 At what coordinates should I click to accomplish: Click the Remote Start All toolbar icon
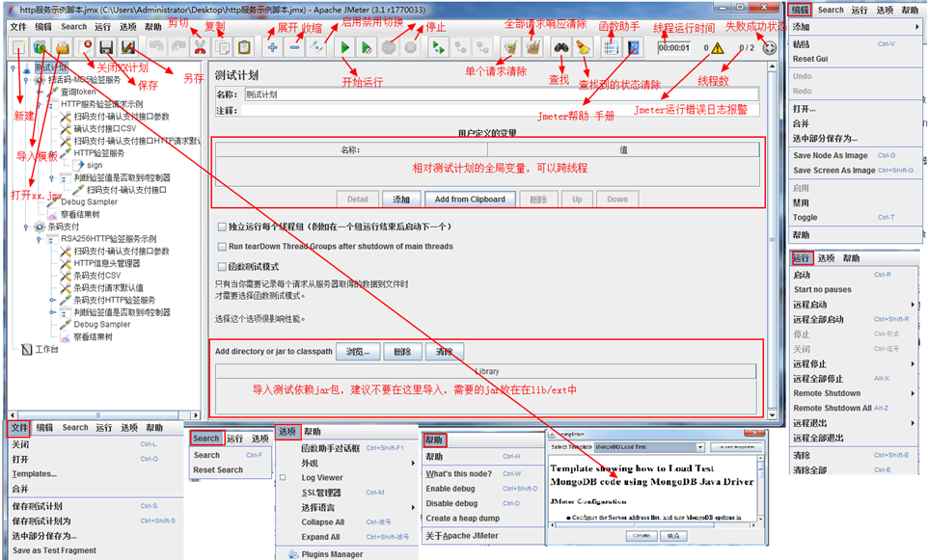439,47
